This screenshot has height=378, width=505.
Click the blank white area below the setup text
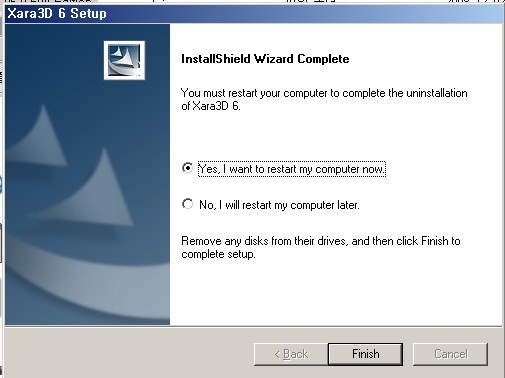pos(333,293)
